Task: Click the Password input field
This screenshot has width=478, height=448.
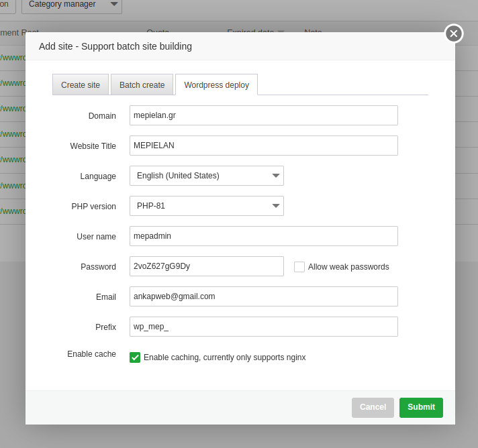Action: tap(207, 266)
